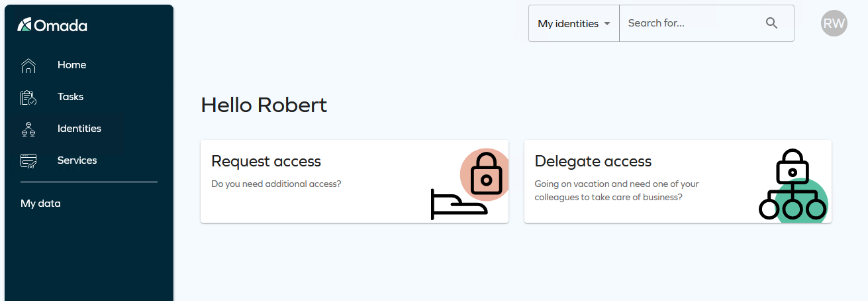868x301 pixels.
Task: Open the Request access card title
Action: click(266, 161)
